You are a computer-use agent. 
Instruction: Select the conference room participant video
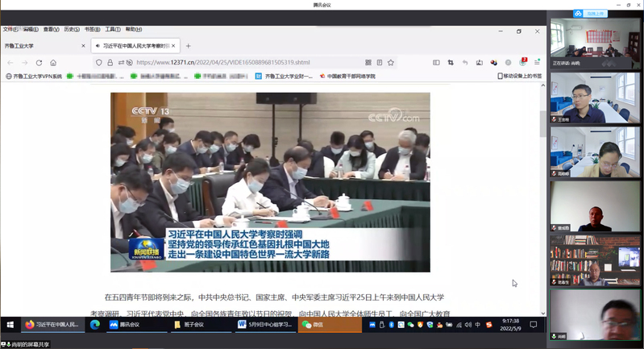coord(595,43)
